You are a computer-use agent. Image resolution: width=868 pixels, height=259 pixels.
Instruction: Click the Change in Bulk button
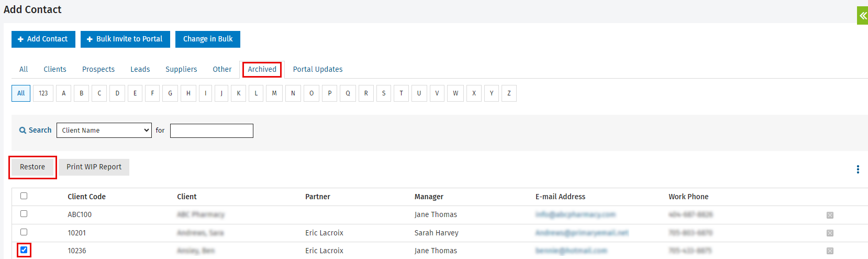pyautogui.click(x=208, y=39)
